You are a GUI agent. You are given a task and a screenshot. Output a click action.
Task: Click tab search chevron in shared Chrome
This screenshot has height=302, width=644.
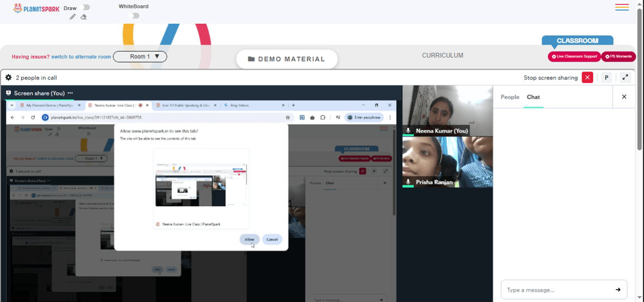pyautogui.click(x=12, y=105)
